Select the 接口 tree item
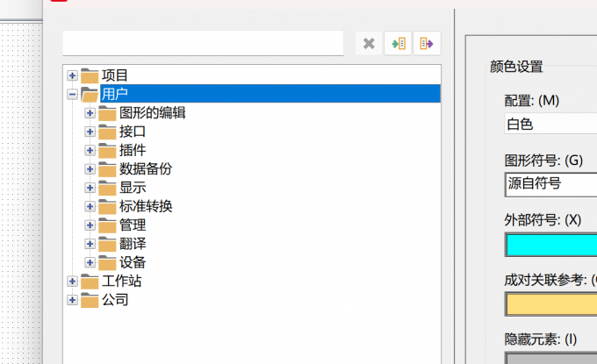The image size is (597, 364). (133, 132)
